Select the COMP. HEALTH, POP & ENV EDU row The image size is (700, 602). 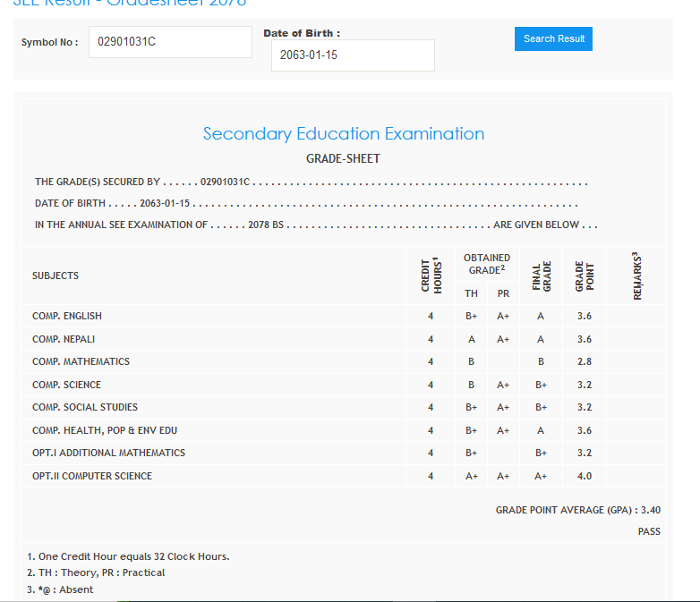click(x=105, y=430)
